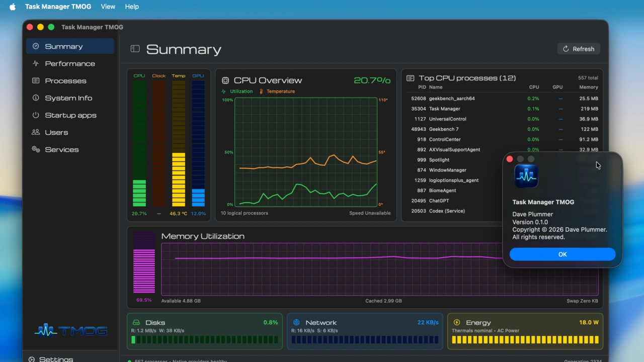Select the logioptionsplus_agent process row

point(454,180)
